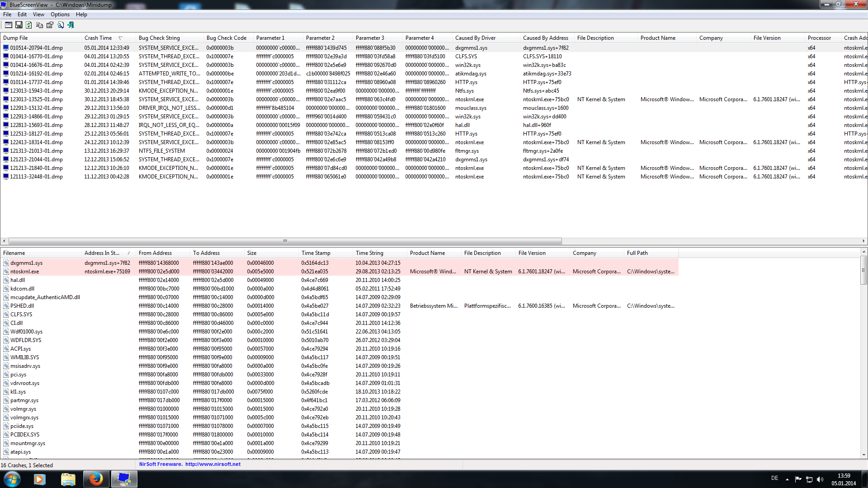
Task: Select the 122913-15132-01.dmp crash entry
Action: pos(36,108)
